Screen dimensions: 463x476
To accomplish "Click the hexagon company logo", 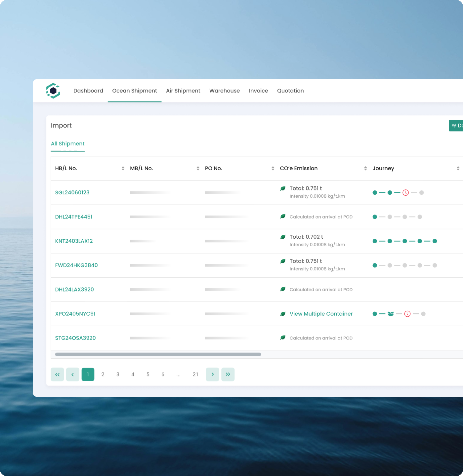I will coord(53,91).
